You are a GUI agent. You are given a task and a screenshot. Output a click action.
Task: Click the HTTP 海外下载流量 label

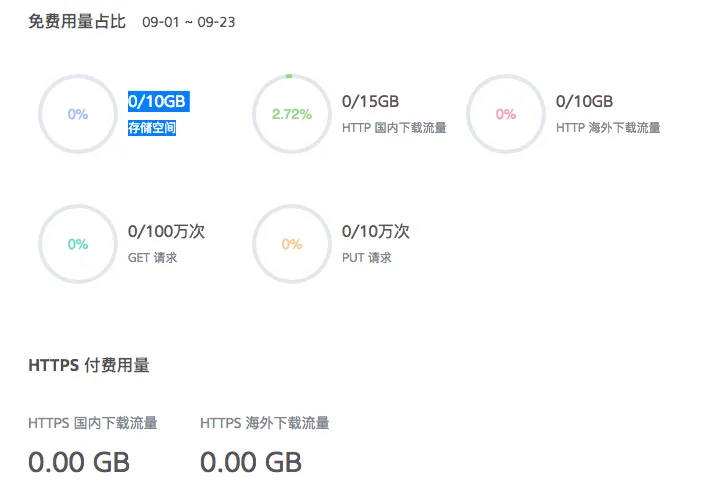(x=608, y=128)
